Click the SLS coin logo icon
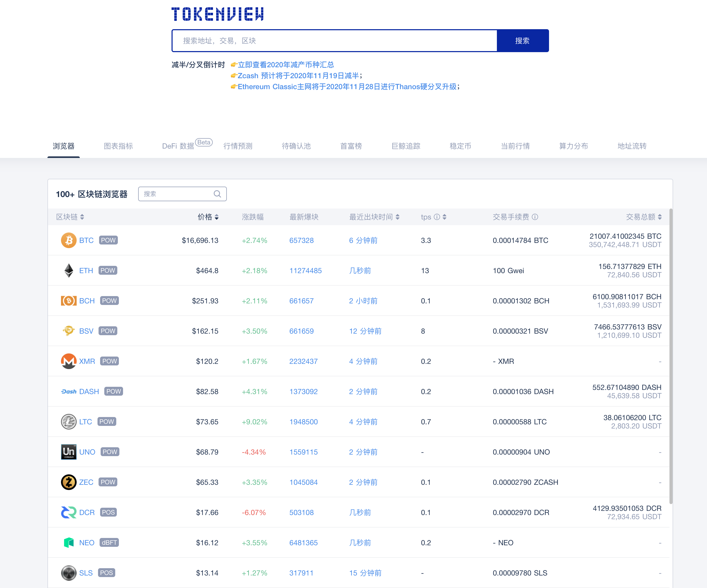This screenshot has height=588, width=707. click(69, 573)
